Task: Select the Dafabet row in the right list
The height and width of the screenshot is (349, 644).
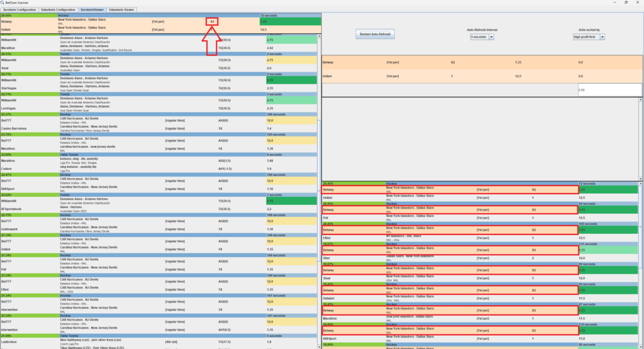Action: (x=480, y=299)
